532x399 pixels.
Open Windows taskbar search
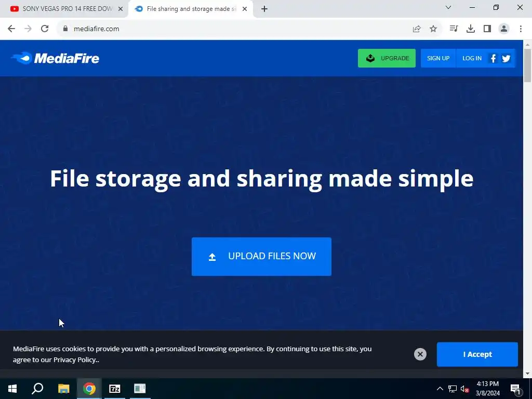coord(37,389)
